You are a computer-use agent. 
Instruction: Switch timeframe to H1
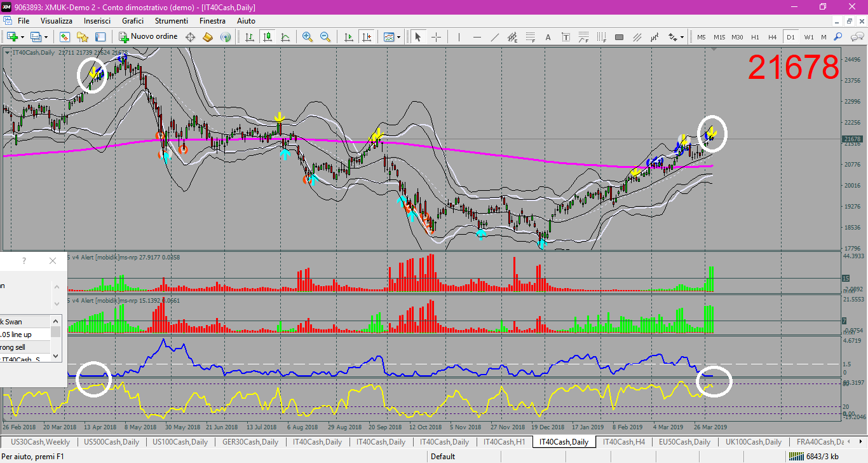pos(755,37)
